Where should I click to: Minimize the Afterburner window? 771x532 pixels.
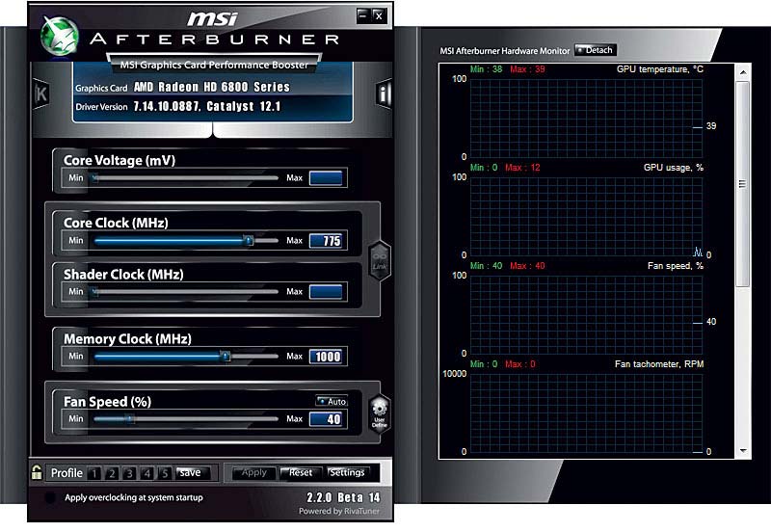coord(363,15)
